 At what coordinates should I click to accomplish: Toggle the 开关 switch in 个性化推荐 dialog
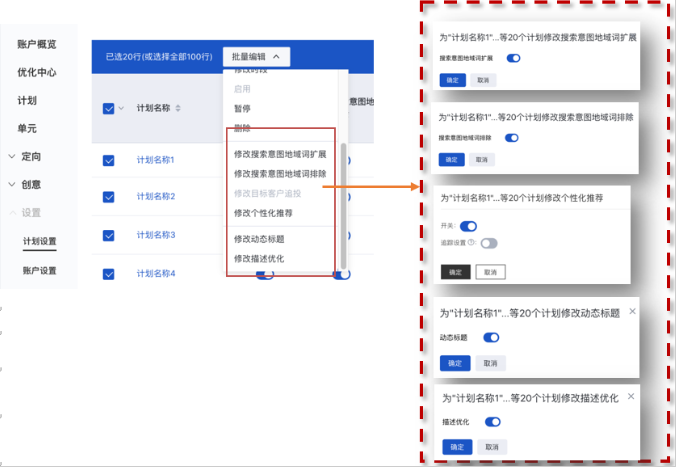(x=468, y=226)
